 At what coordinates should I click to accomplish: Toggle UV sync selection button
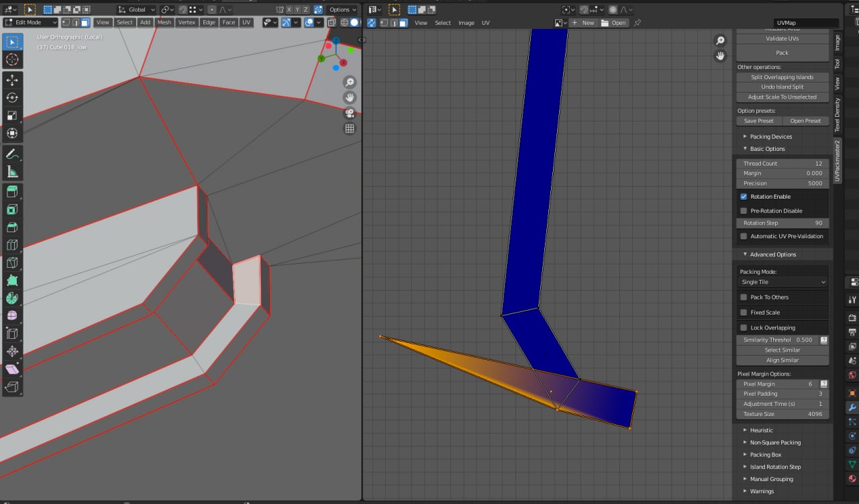click(x=372, y=22)
